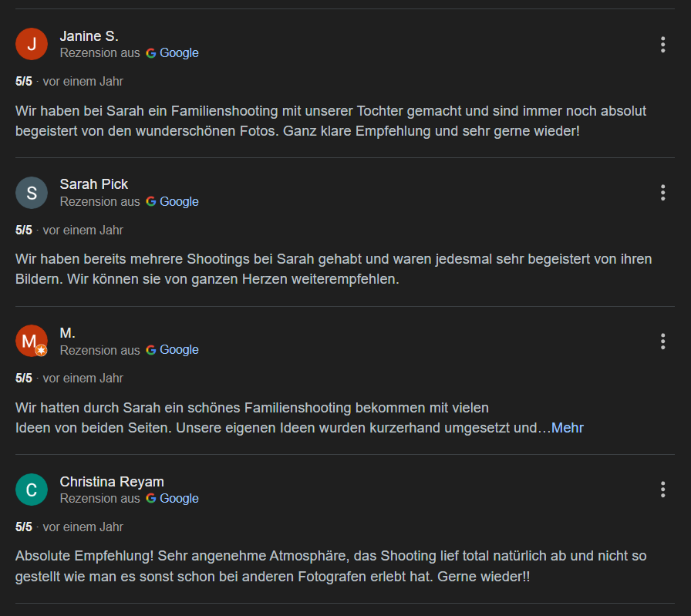Click the Google logo in Christina's review
The height and width of the screenshot is (616, 691).
pos(151,499)
